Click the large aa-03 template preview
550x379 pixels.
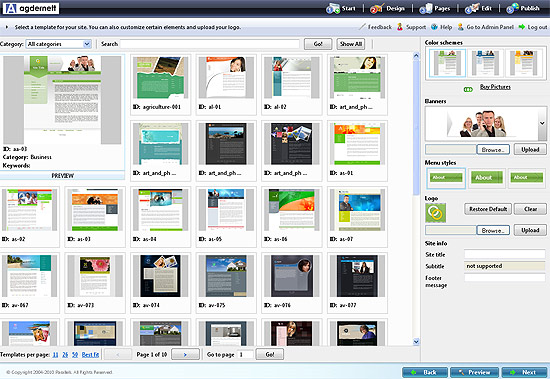click(62, 100)
